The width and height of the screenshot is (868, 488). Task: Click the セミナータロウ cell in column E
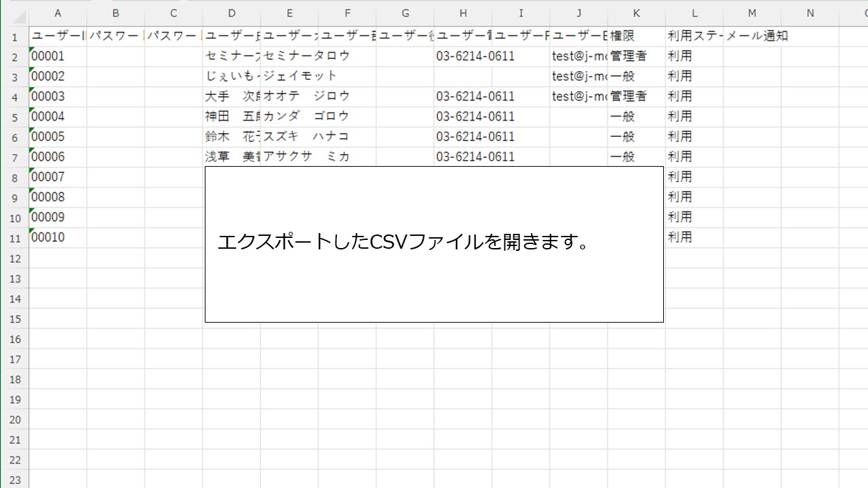click(290, 56)
